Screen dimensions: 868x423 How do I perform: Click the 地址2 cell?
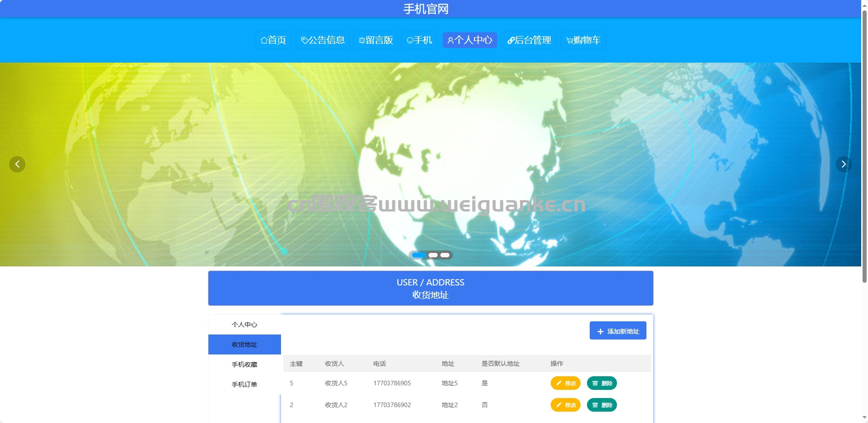[x=449, y=405]
